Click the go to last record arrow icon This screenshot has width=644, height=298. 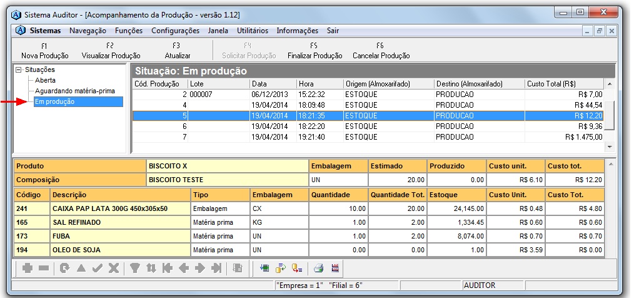click(x=216, y=268)
